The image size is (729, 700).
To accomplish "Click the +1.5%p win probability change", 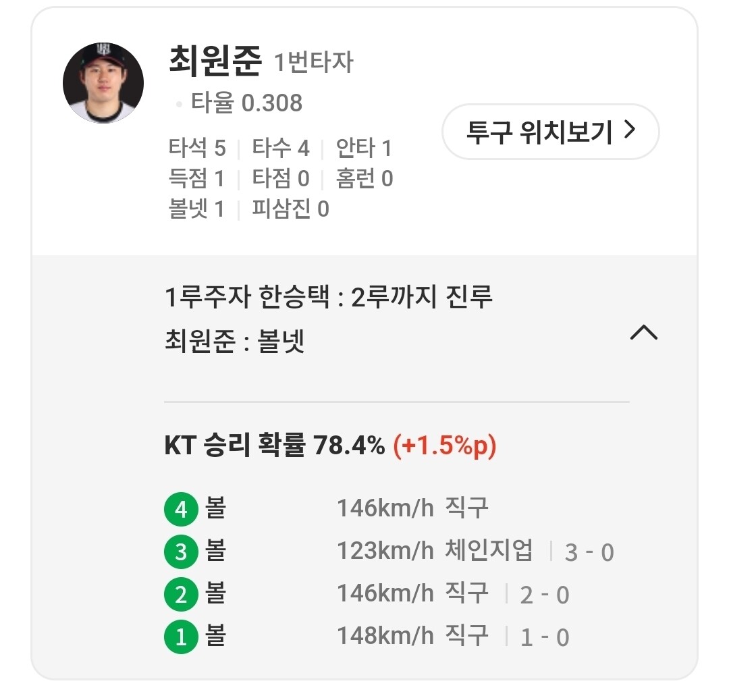I will 445,446.
